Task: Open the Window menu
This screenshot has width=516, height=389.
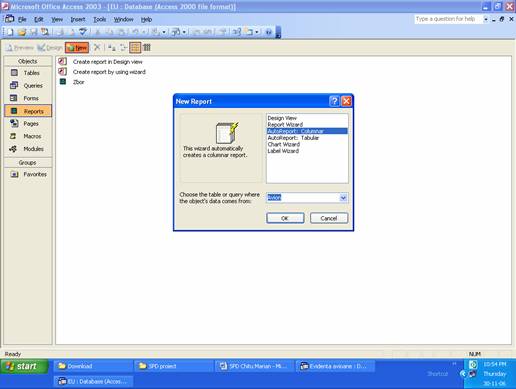Action: click(x=123, y=19)
